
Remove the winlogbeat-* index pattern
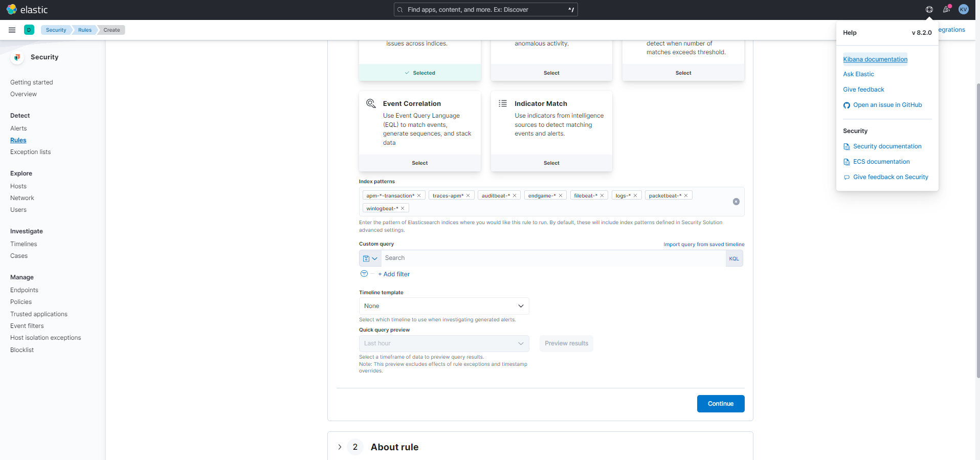(403, 208)
